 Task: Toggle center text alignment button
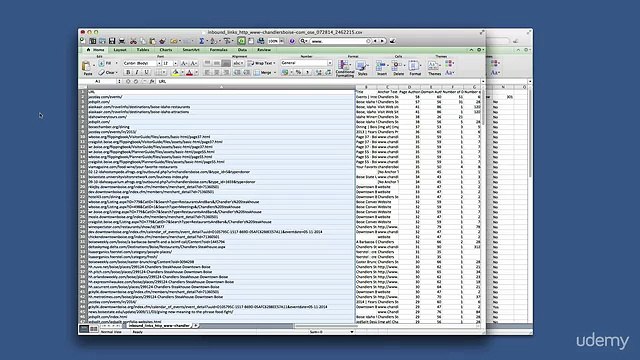pos(216,73)
